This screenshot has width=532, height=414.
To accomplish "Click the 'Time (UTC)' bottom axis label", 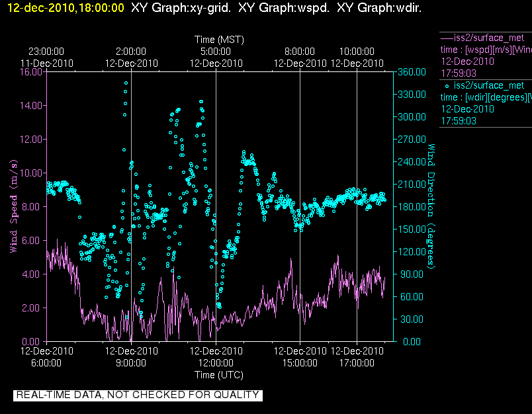I will tap(219, 375).
